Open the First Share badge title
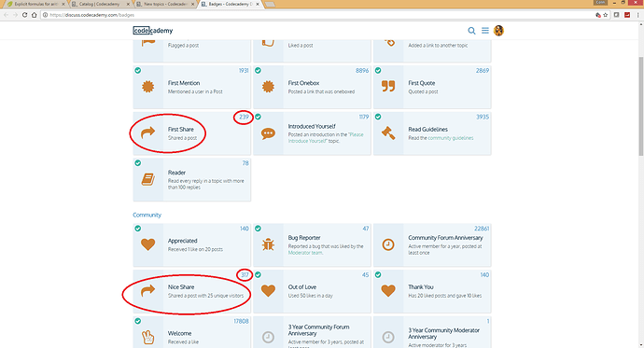The height and width of the screenshot is (348, 644). coord(181,130)
